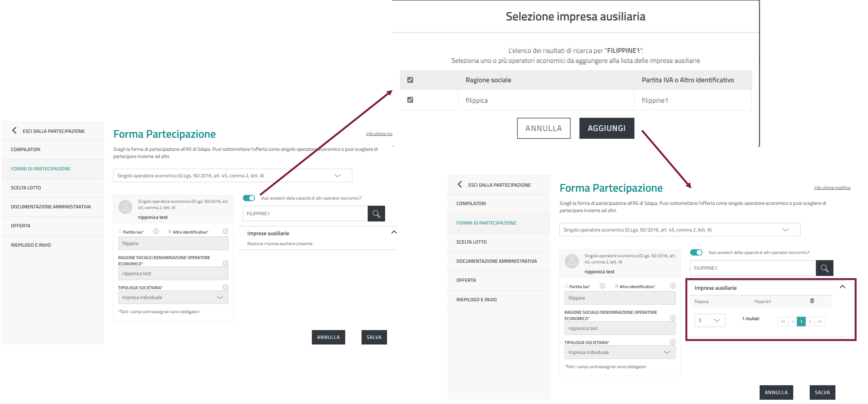868x404 pixels.
Task: Click info icon next to Partita Iva in left form
Action: [x=156, y=231]
